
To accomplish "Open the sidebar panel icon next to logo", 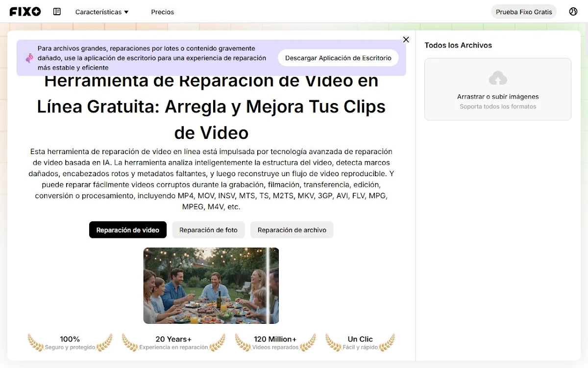I will tap(57, 11).
